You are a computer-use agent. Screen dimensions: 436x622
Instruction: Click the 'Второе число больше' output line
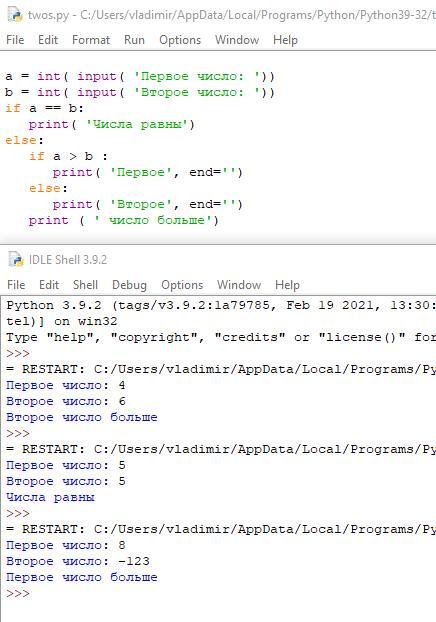[x=82, y=417]
